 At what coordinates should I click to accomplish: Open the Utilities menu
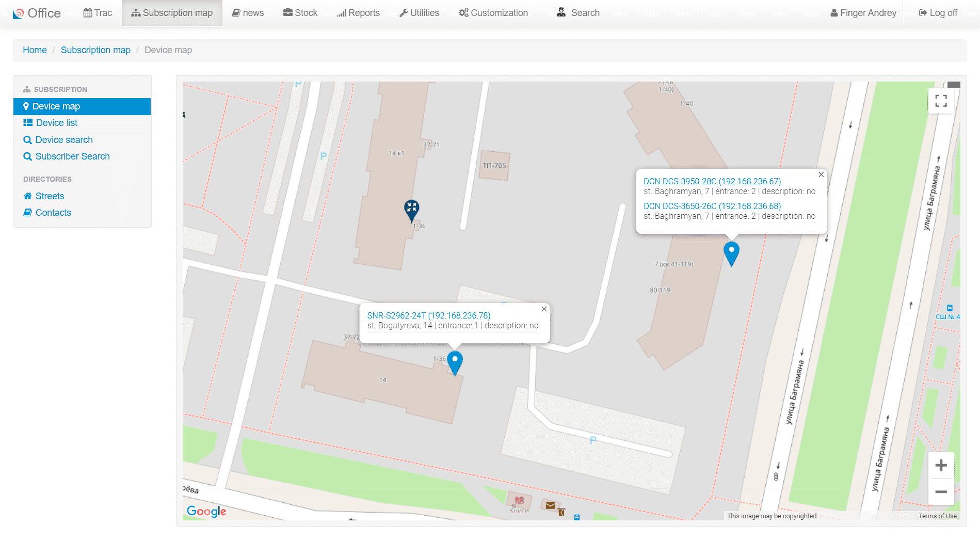pos(419,13)
